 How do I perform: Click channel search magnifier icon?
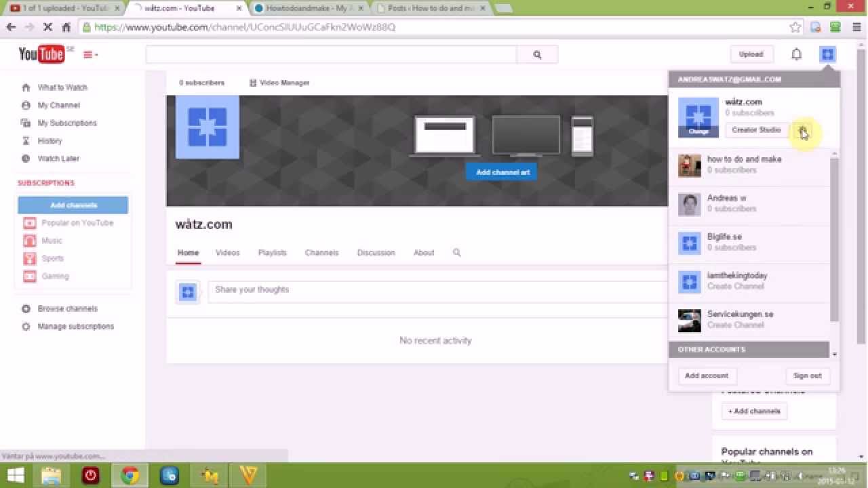456,253
